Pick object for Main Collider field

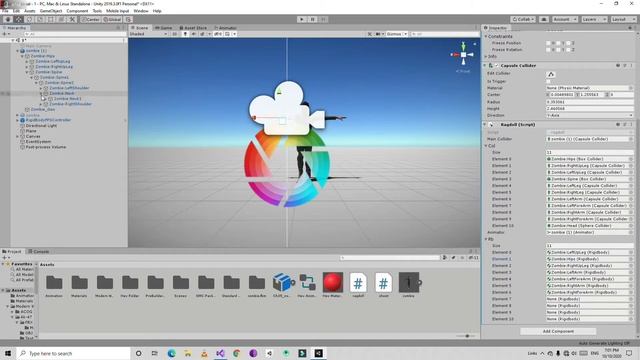(x=631, y=139)
